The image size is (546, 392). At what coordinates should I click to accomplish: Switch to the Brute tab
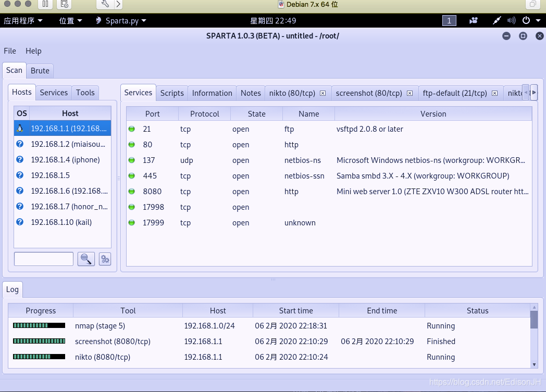tap(40, 71)
